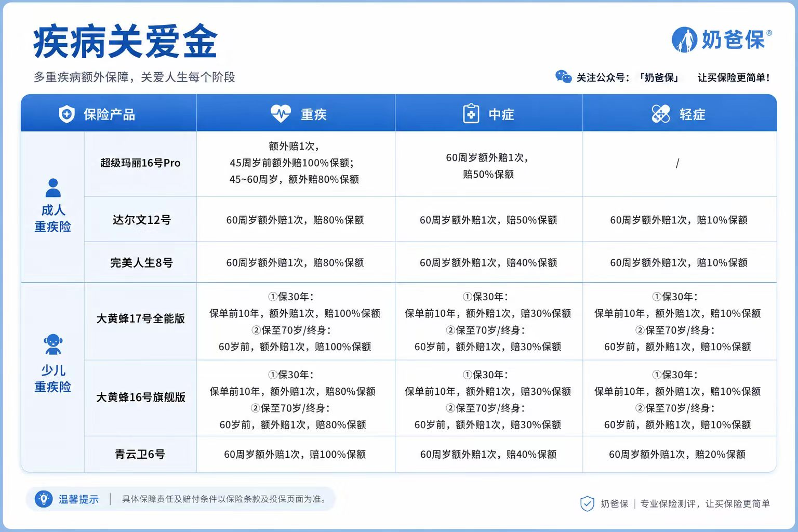Click the slash in 超级玛丽16号Pro 轻症 cell

[677, 164]
